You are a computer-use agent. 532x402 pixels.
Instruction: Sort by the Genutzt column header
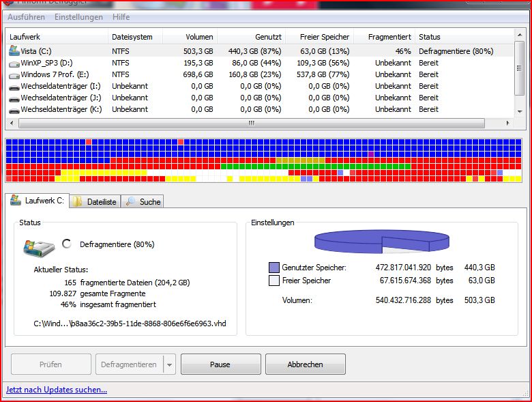(252, 37)
